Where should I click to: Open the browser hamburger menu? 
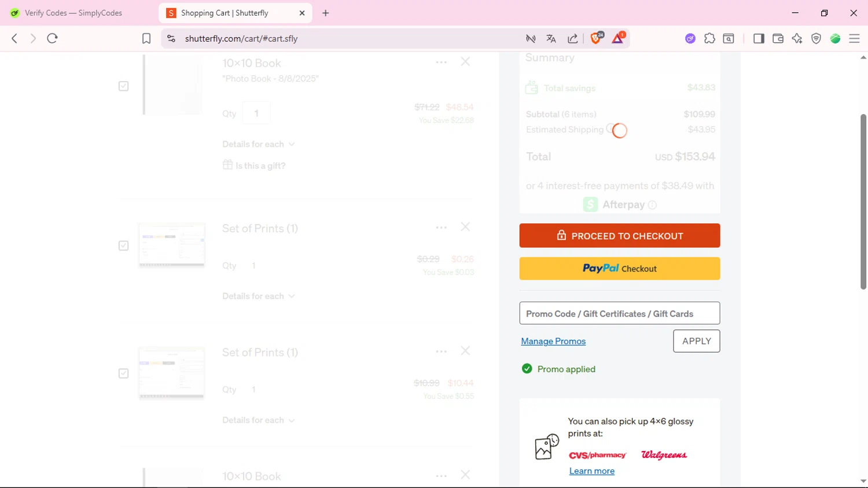[x=854, y=39]
